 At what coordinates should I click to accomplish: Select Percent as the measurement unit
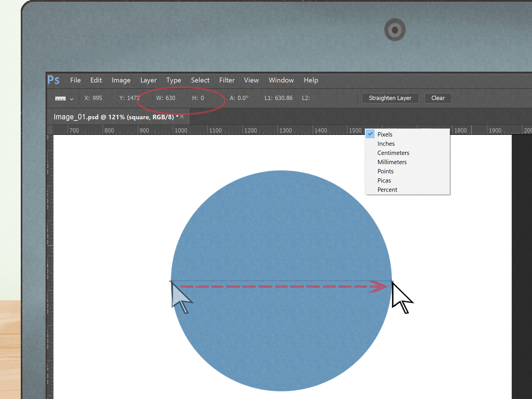387,190
